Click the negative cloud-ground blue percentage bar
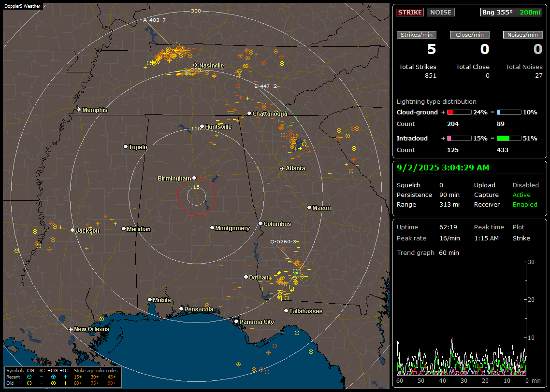 coord(509,112)
